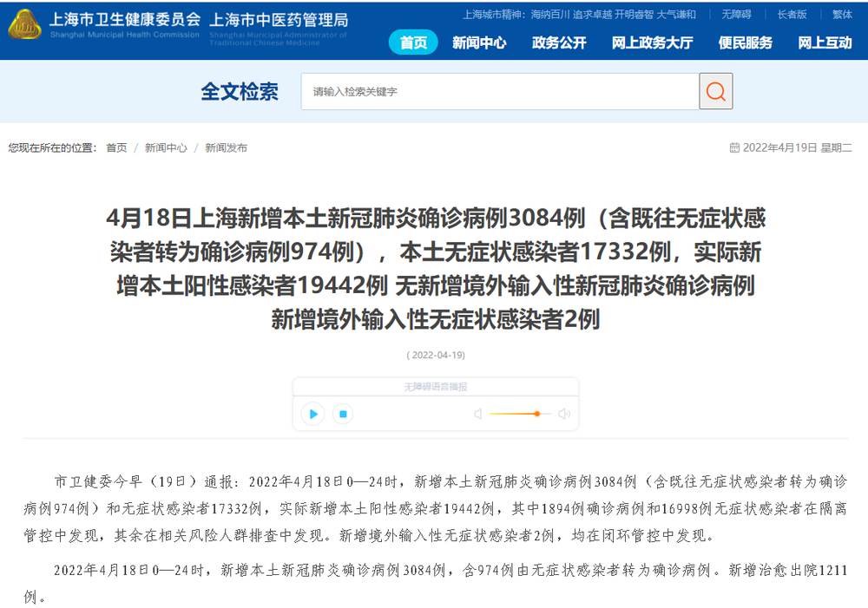Switch to 繁体 traditional Chinese
Screen dimensions: 868x608
coord(842,15)
